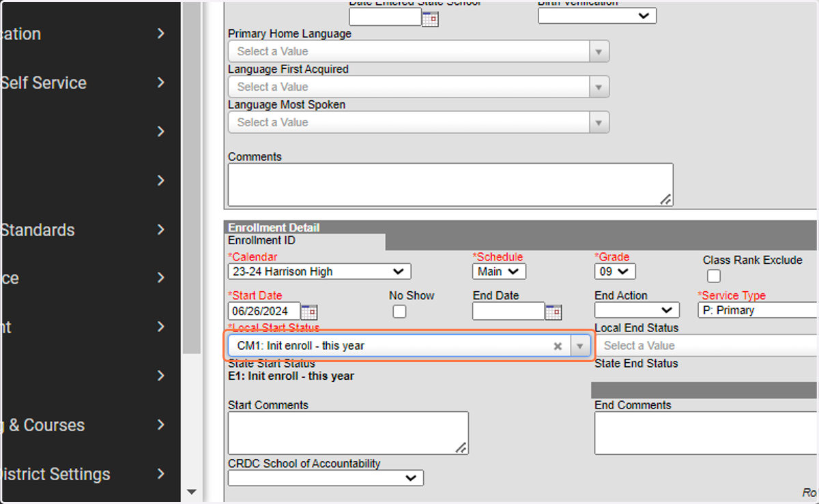Click the End Comments text area

[706, 433]
